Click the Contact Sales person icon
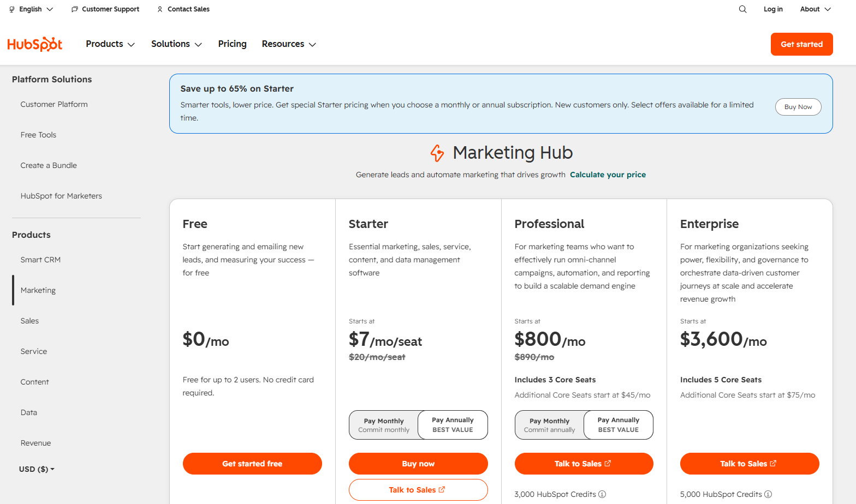Image resolution: width=856 pixels, height=504 pixels. click(160, 9)
